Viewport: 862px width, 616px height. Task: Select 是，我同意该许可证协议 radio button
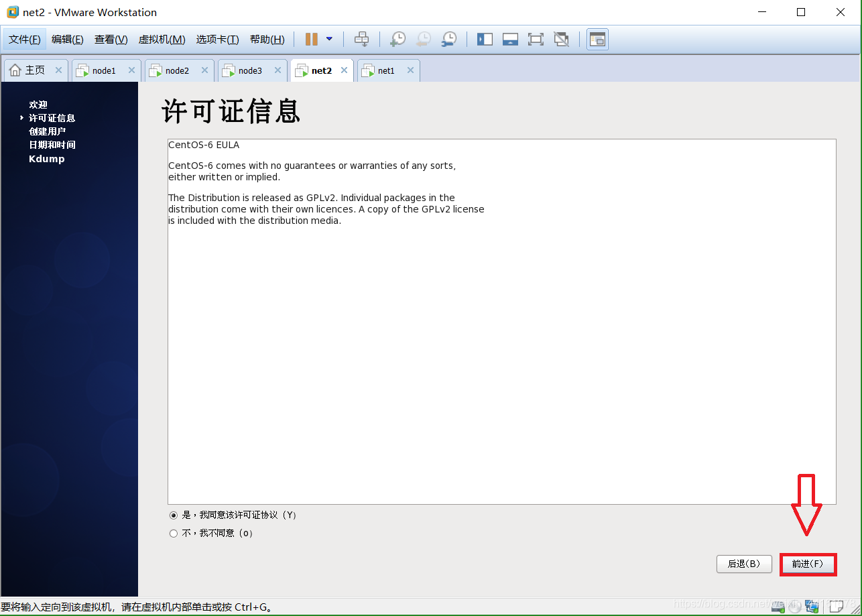[174, 515]
